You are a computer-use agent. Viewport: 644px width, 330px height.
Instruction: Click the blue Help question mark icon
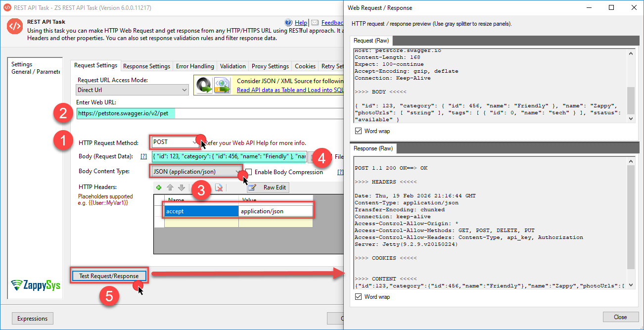pyautogui.click(x=289, y=23)
